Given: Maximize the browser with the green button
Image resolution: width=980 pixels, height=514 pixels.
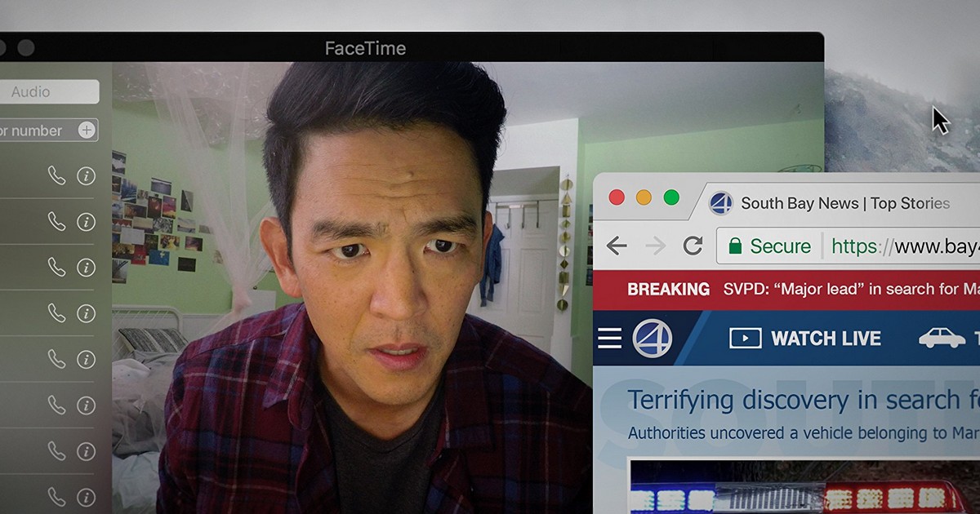Looking at the screenshot, I should [x=671, y=197].
